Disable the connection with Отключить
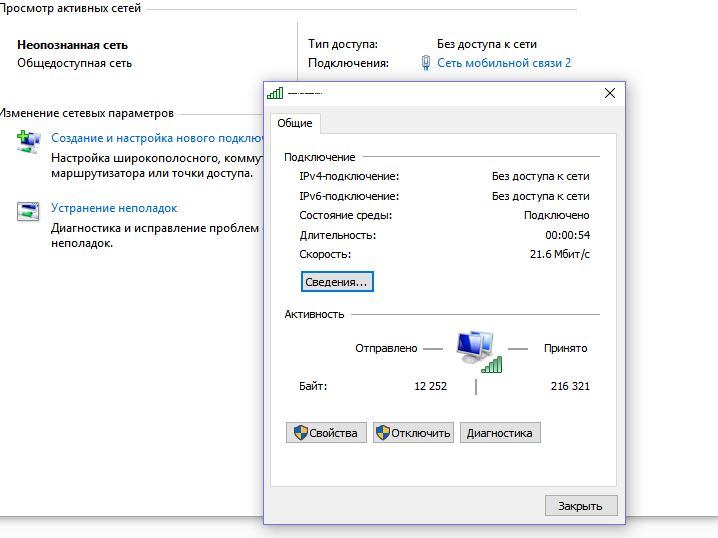Viewport: 718px width, 538px height. 413,433
